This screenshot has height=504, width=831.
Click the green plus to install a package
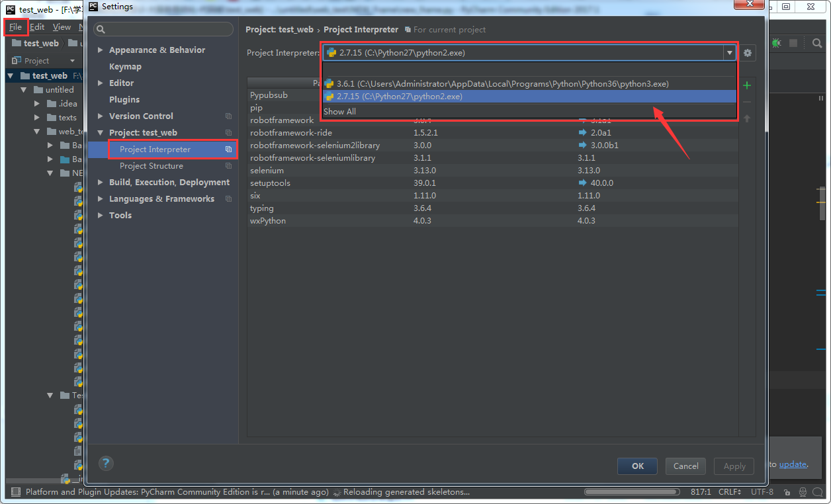[x=747, y=85]
